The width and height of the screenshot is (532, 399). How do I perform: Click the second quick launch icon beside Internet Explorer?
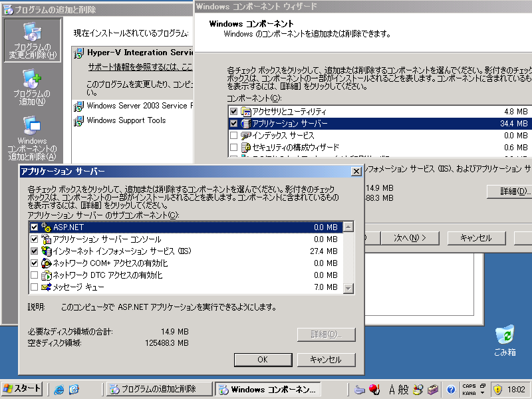pyautogui.click(x=74, y=389)
